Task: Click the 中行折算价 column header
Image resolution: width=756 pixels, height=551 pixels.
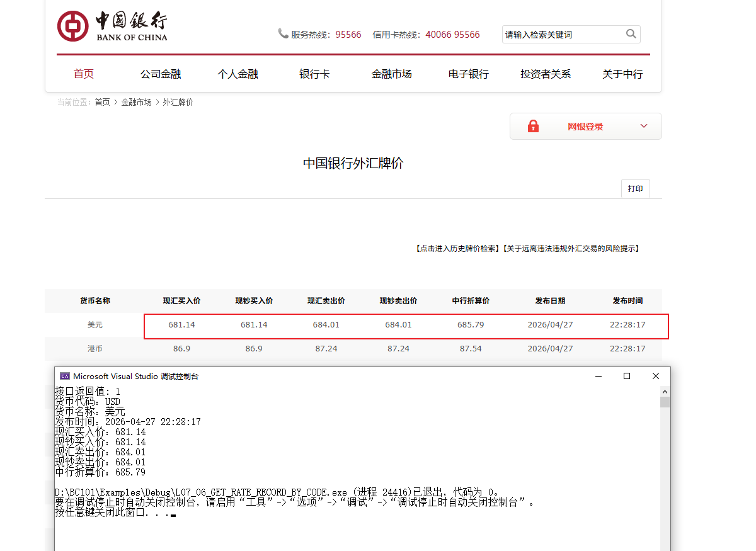Action: click(471, 301)
